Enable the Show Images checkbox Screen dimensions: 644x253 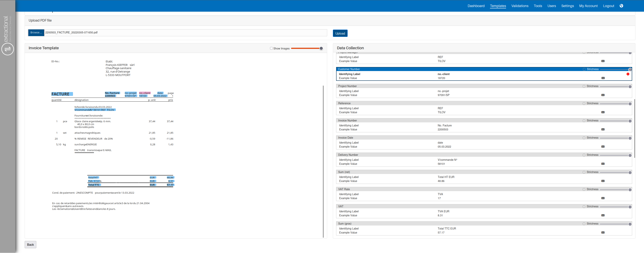(271, 48)
